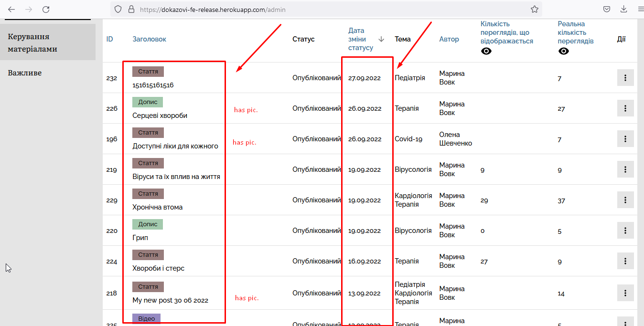
Task: Sort by Кількість переглядів, що відображається
Action: click(507, 32)
